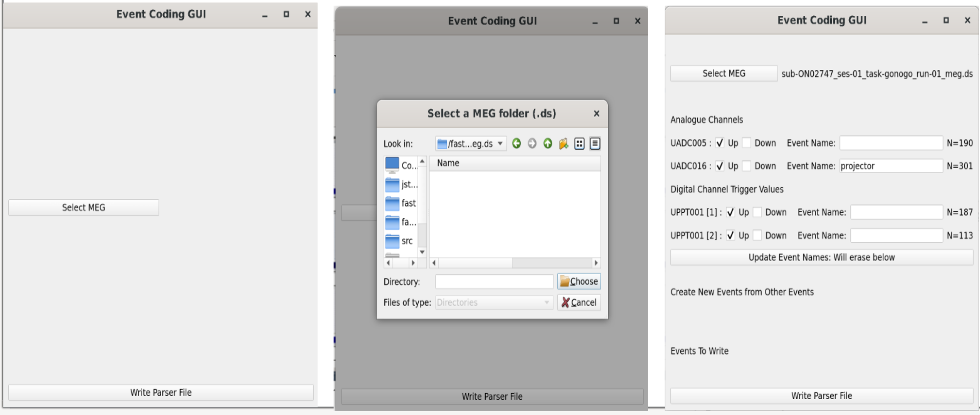This screenshot has width=980, height=415.
Task: Select the Computer icon in sidebar
Action: tap(392, 165)
